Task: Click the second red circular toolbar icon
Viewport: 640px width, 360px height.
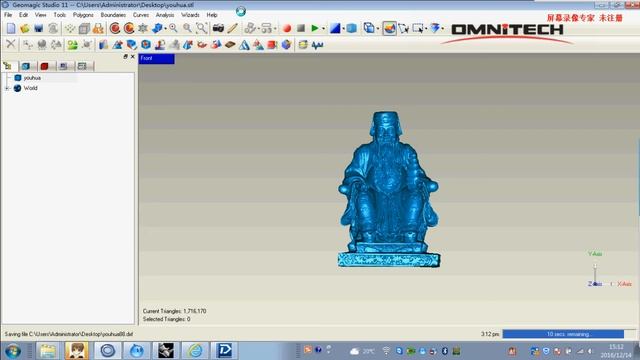Action: [129, 28]
